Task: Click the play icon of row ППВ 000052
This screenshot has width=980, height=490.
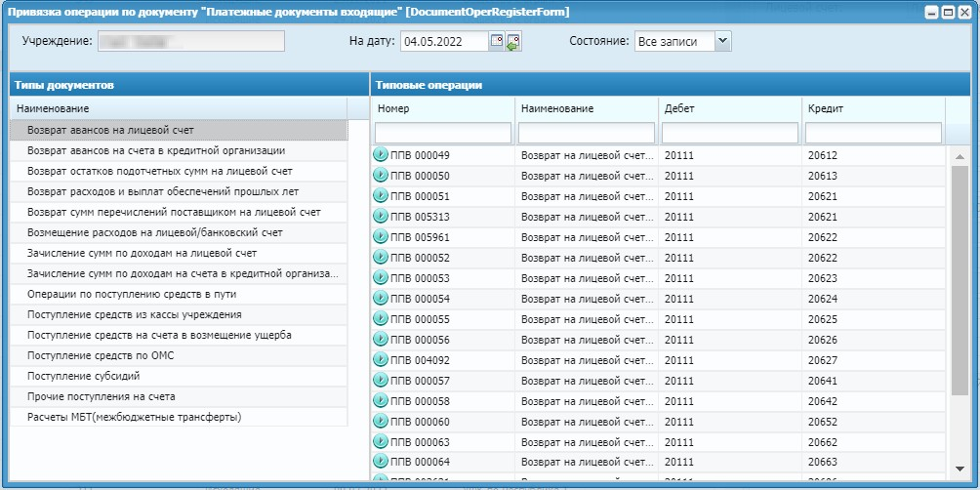Action: point(381,257)
